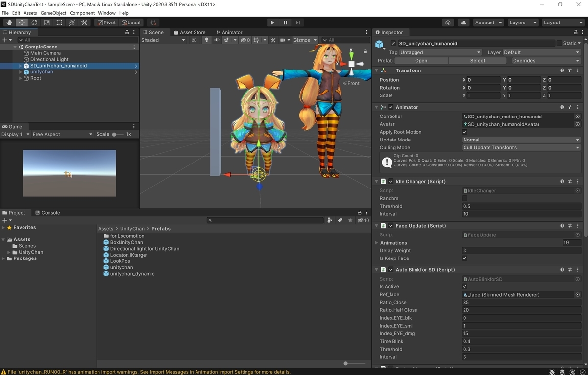Open Animator component preset icon

point(570,107)
